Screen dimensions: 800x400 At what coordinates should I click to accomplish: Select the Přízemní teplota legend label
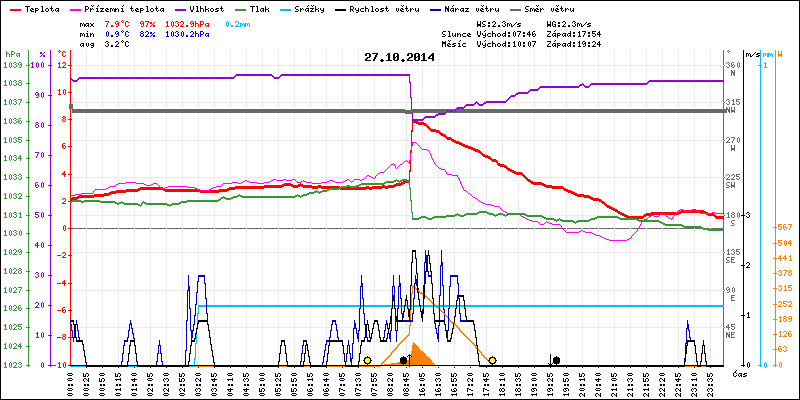(124, 9)
